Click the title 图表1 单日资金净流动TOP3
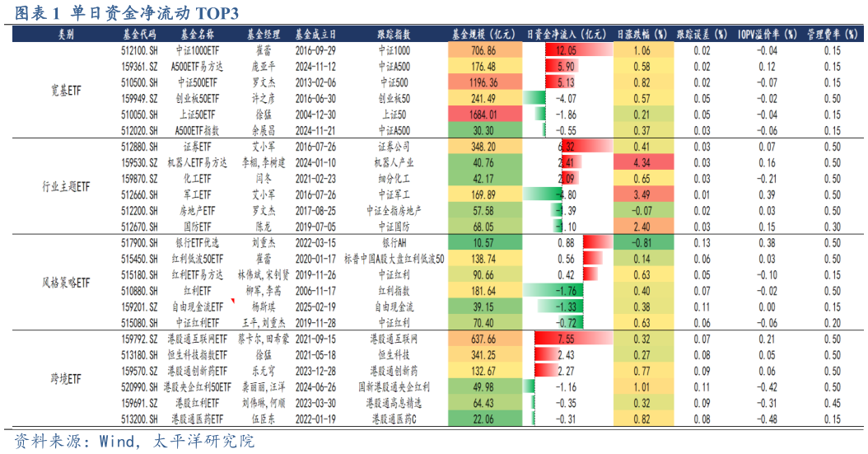The width and height of the screenshot is (868, 454). (x=126, y=12)
